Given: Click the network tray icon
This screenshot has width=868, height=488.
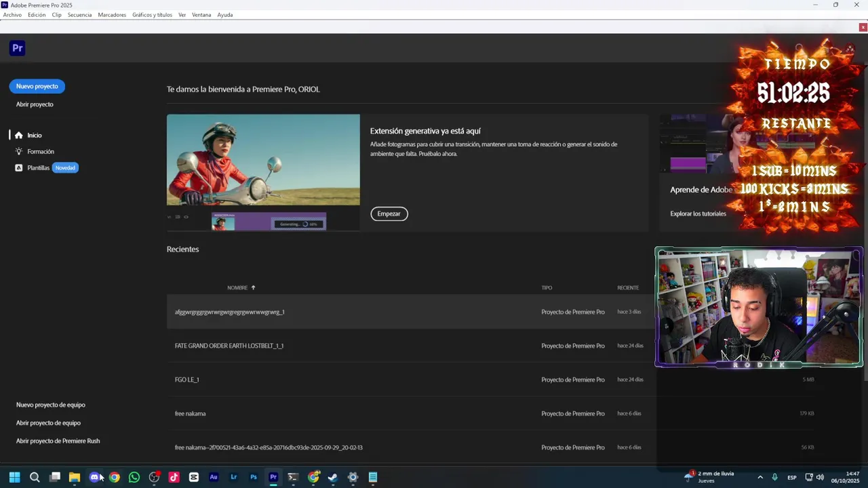Looking at the screenshot, I should (809, 477).
